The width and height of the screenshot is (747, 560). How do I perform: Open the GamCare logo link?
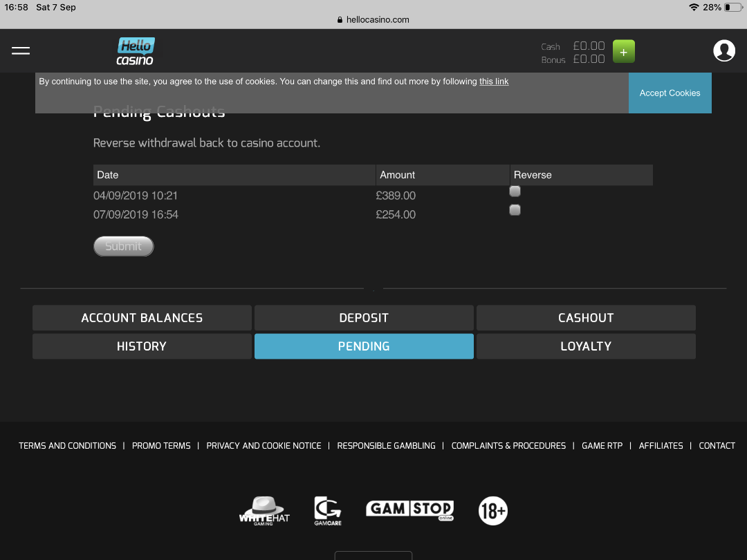pos(328,510)
